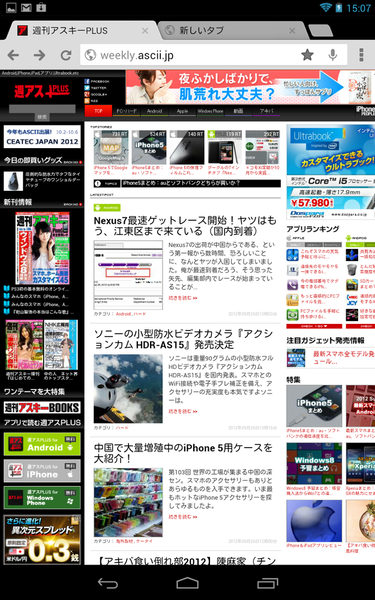This screenshot has width=375, height=600.
Task: Open a new tab with the blank tab button
Action: point(320,31)
